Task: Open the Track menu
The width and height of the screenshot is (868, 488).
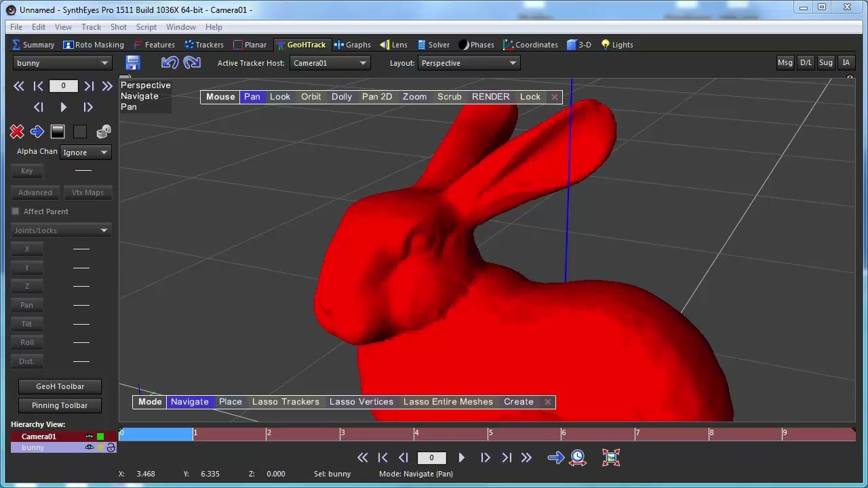Action: (91, 27)
